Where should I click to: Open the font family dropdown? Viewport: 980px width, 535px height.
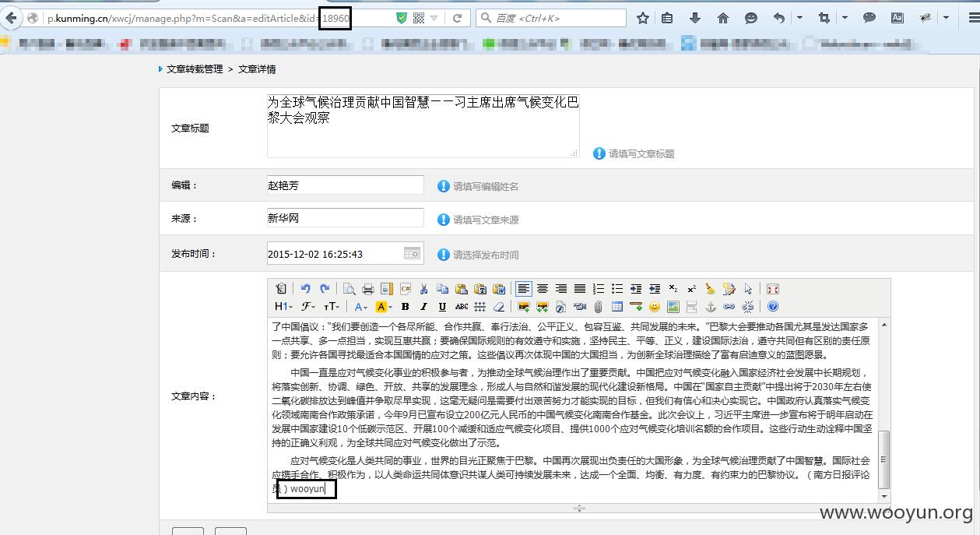307,307
